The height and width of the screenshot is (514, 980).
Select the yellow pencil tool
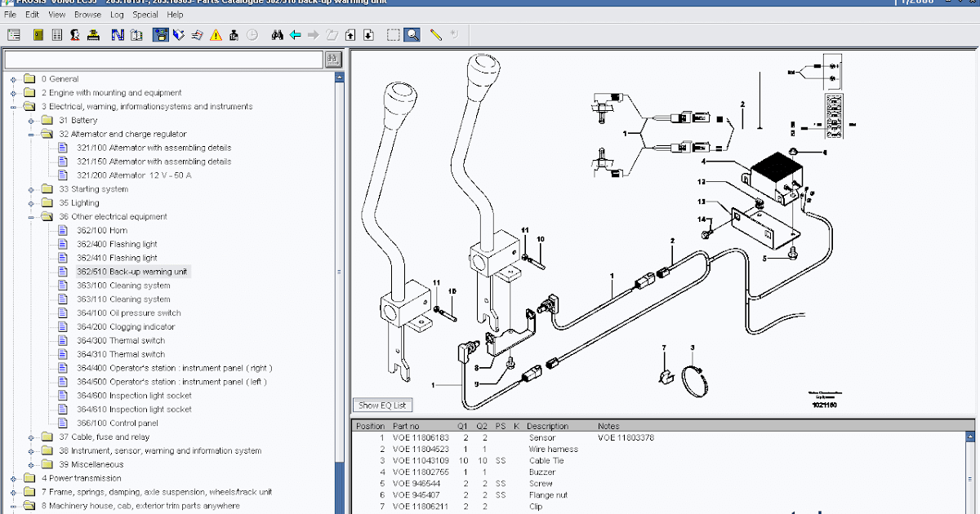pyautogui.click(x=436, y=35)
